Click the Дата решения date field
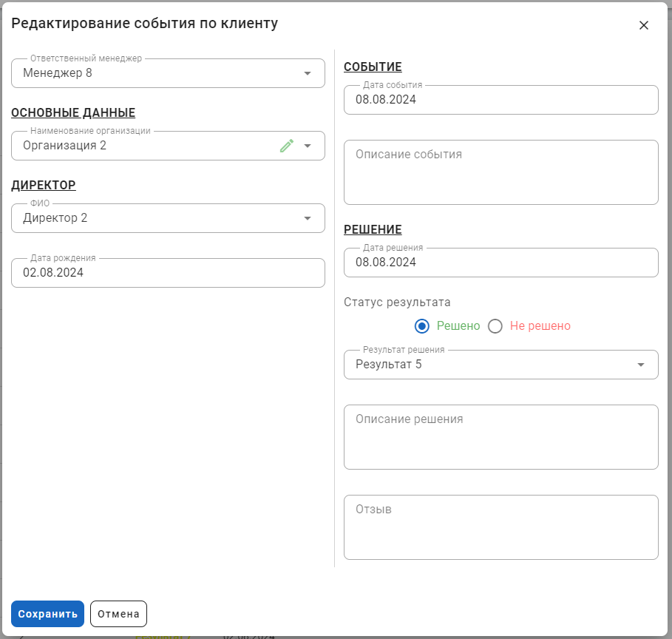The width and height of the screenshot is (672, 639). click(x=500, y=263)
